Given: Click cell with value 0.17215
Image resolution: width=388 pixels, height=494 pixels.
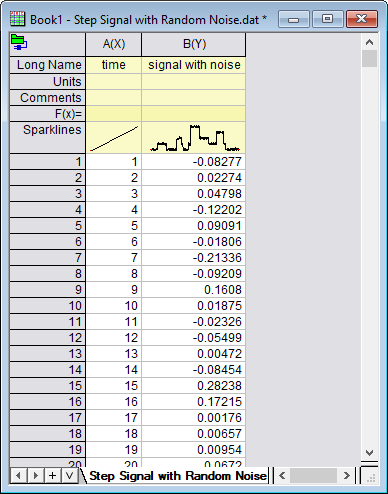Looking at the screenshot, I should pyautogui.click(x=194, y=402).
